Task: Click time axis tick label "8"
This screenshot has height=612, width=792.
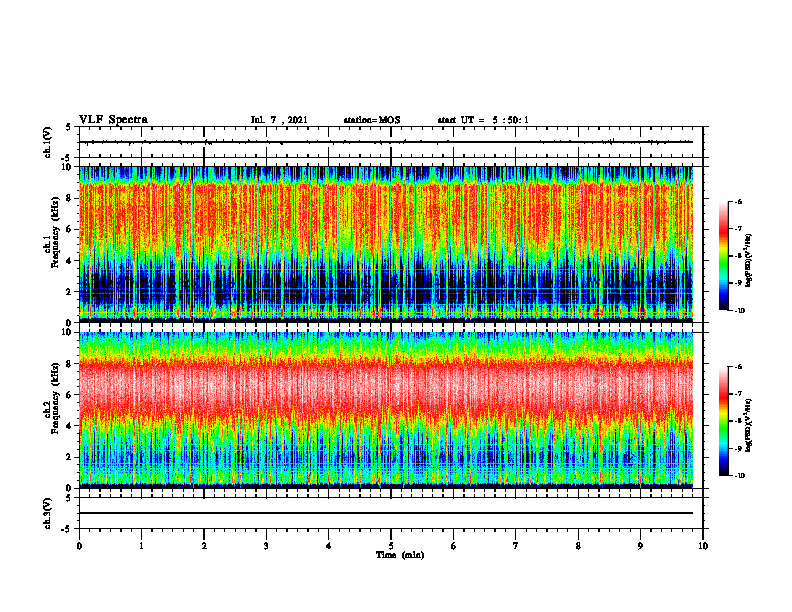Action: point(578,546)
